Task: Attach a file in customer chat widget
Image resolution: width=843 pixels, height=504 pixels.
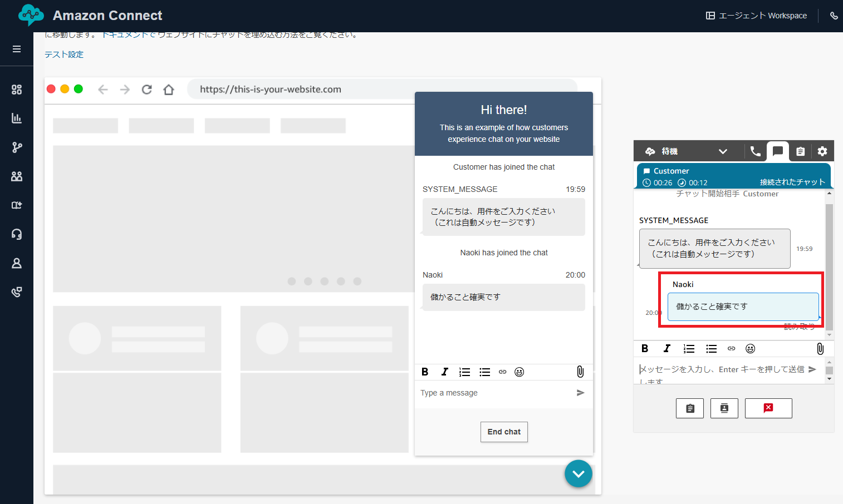Action: click(580, 372)
